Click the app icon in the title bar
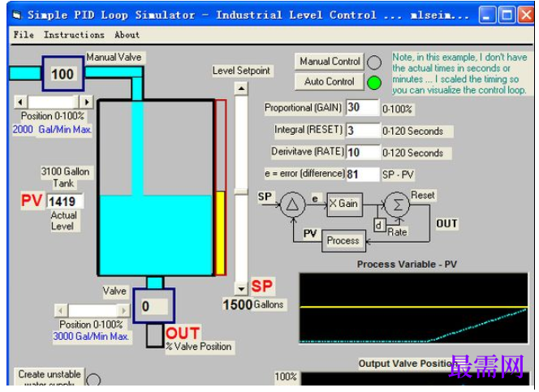Image resolution: width=539 pixels, height=392 pixels. pyautogui.click(x=17, y=15)
